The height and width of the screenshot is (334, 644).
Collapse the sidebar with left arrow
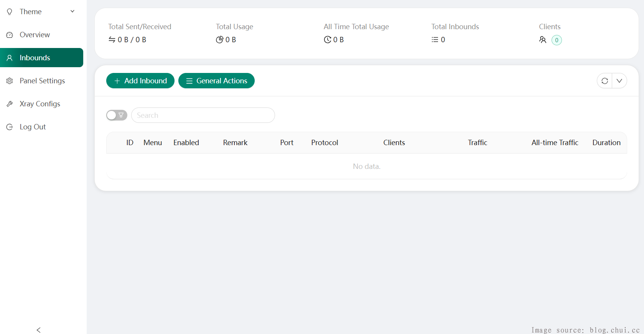coord(38,330)
